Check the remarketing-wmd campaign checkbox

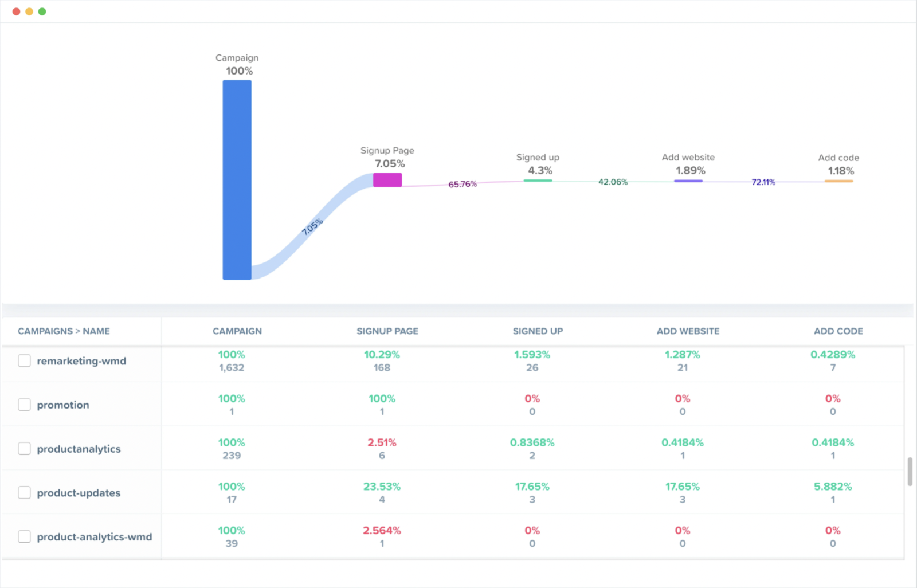(x=24, y=360)
